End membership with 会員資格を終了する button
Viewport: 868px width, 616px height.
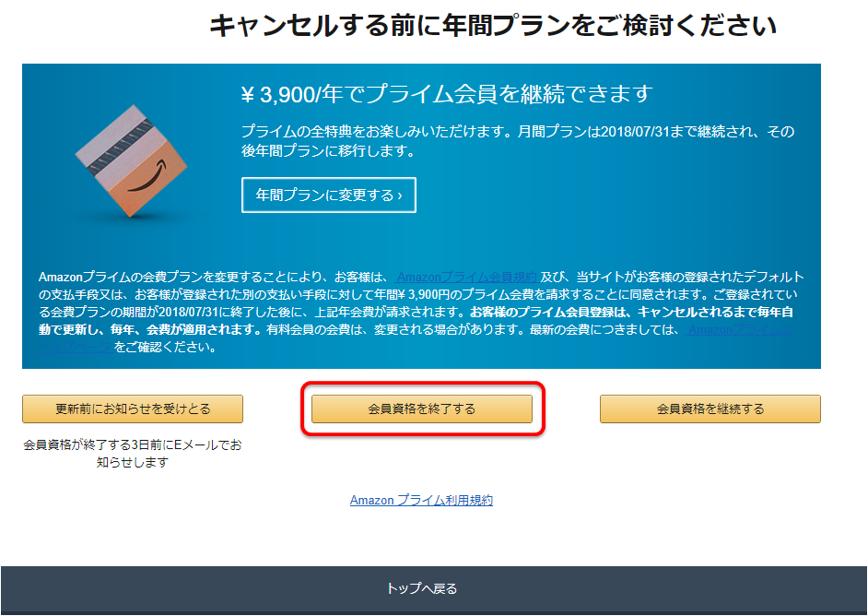tap(422, 409)
